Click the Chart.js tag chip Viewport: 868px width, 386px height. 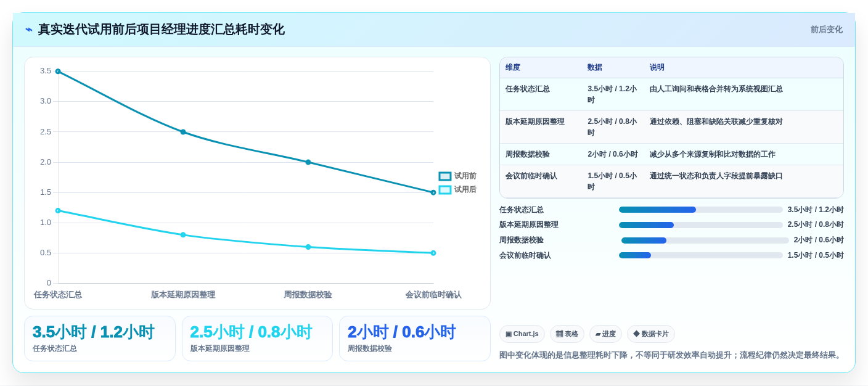522,334
